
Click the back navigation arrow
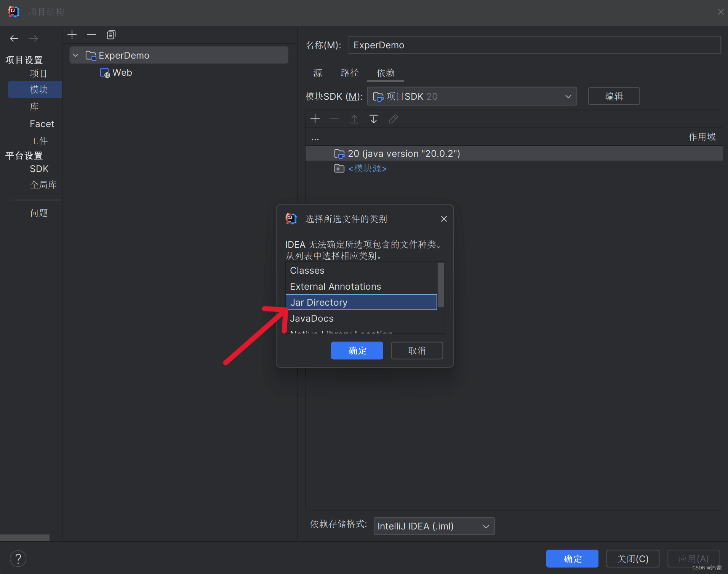click(14, 38)
